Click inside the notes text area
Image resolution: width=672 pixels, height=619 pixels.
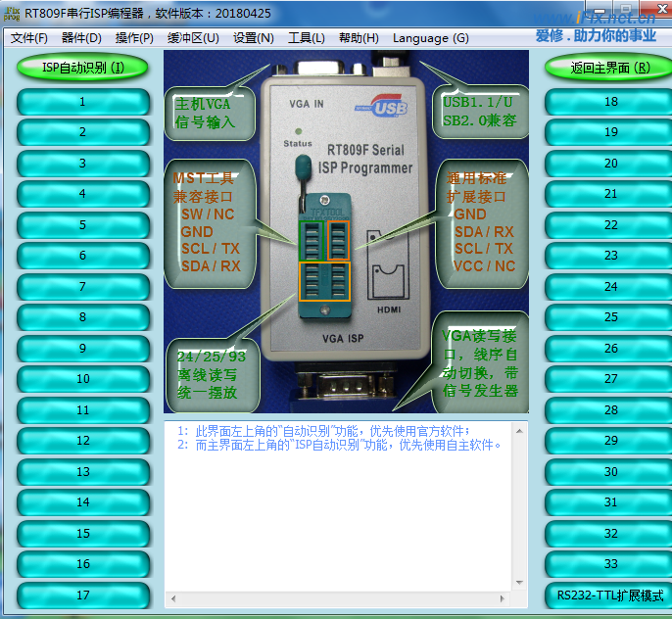[346, 509]
